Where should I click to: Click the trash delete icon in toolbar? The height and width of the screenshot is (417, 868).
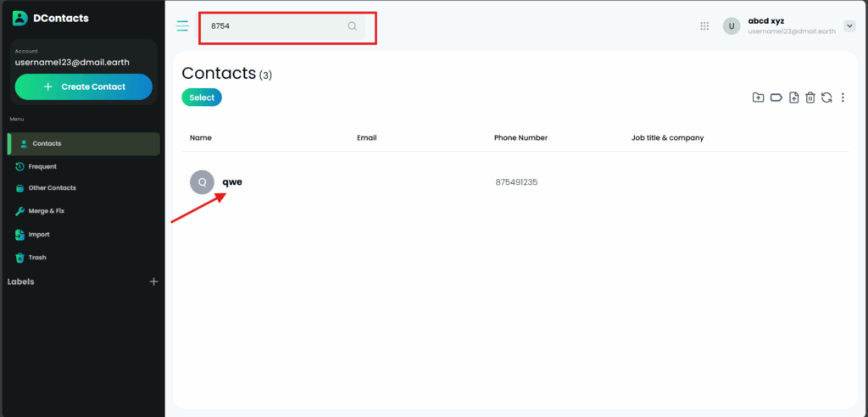tap(810, 98)
